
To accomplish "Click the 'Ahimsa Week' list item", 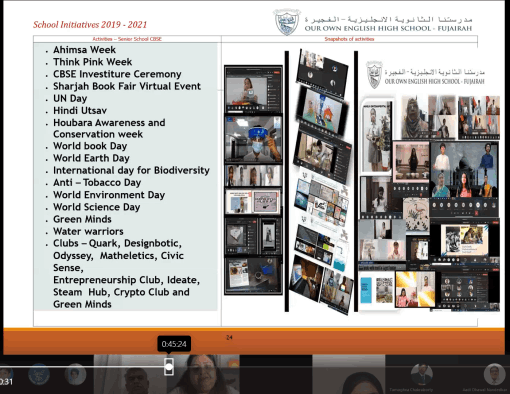I will coord(84,50).
